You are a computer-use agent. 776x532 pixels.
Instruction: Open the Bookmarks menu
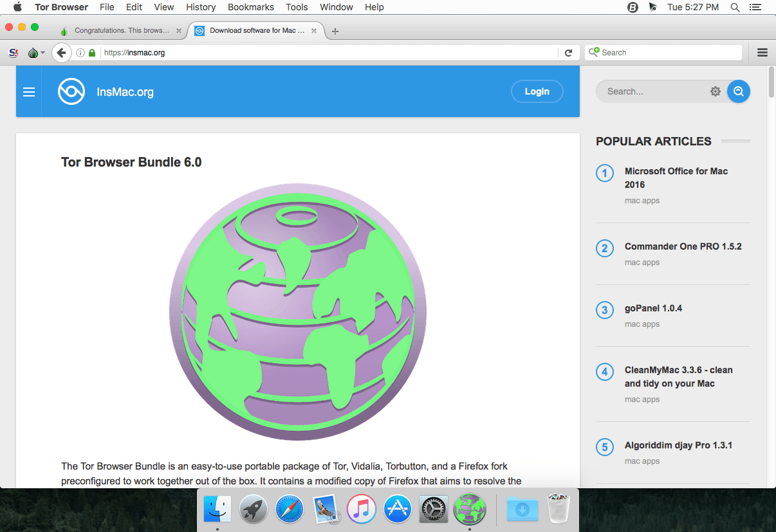pyautogui.click(x=251, y=7)
